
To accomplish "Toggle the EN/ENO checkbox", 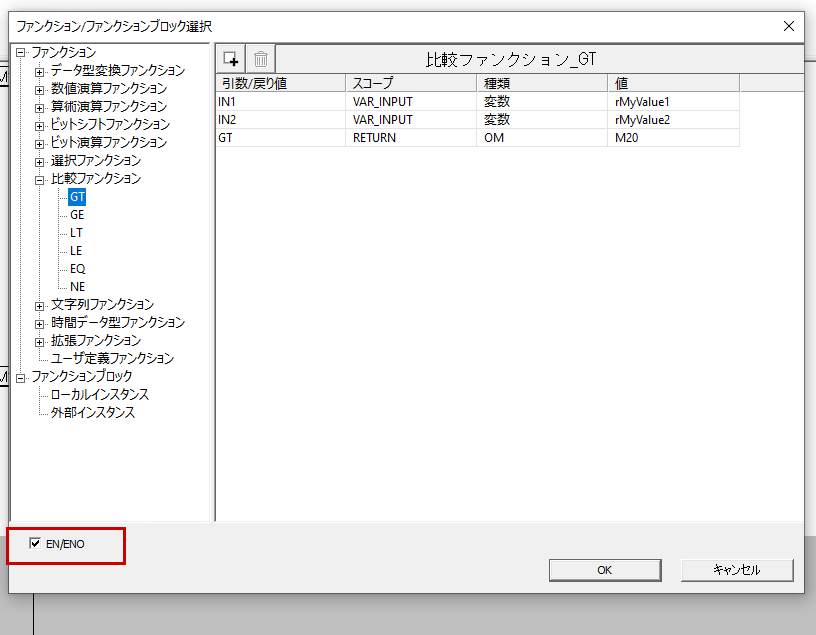I will click(35, 543).
